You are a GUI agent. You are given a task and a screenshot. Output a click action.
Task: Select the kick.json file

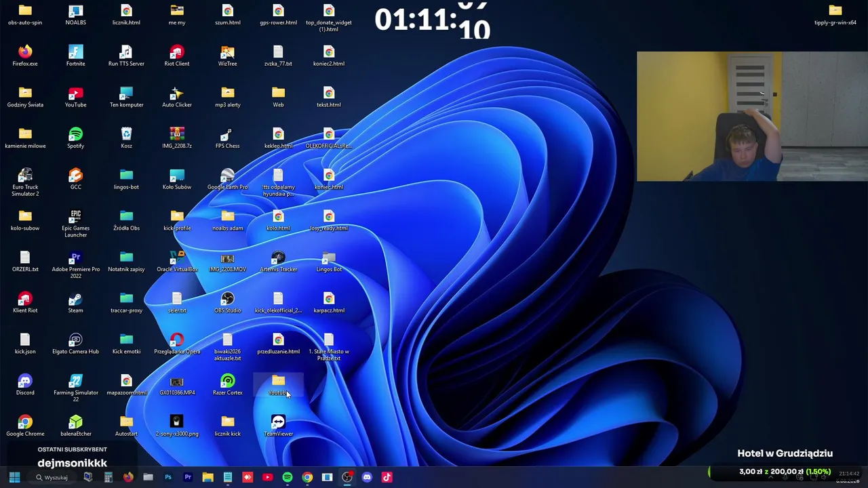tap(25, 344)
